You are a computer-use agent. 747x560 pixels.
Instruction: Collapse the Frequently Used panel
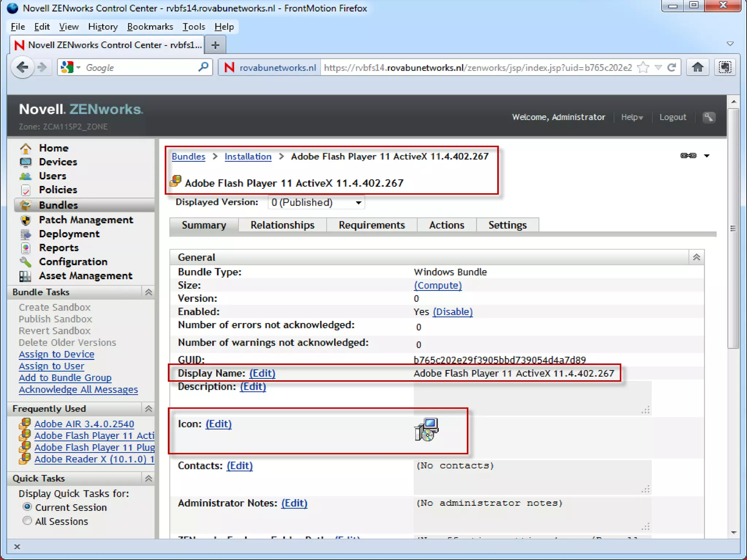point(148,409)
